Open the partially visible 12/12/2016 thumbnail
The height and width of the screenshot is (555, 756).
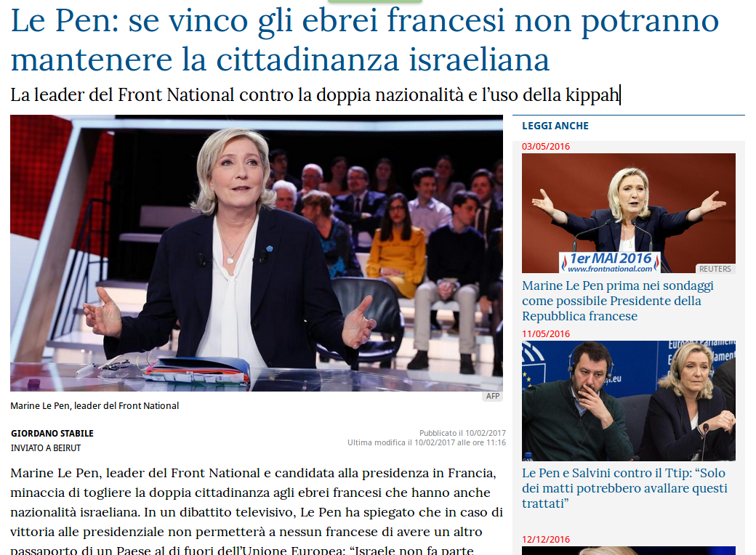pos(629,551)
